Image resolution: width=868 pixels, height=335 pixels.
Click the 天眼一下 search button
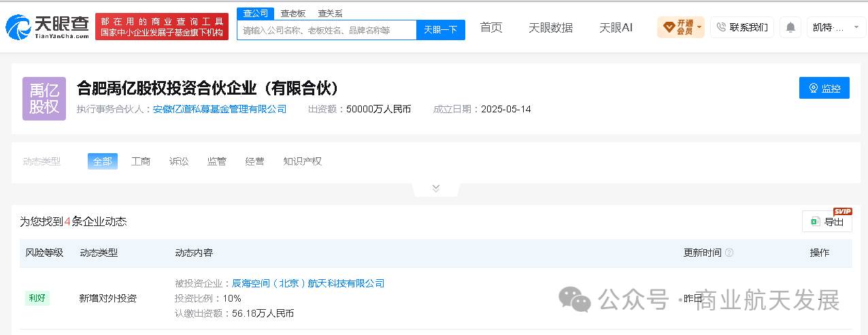441,30
